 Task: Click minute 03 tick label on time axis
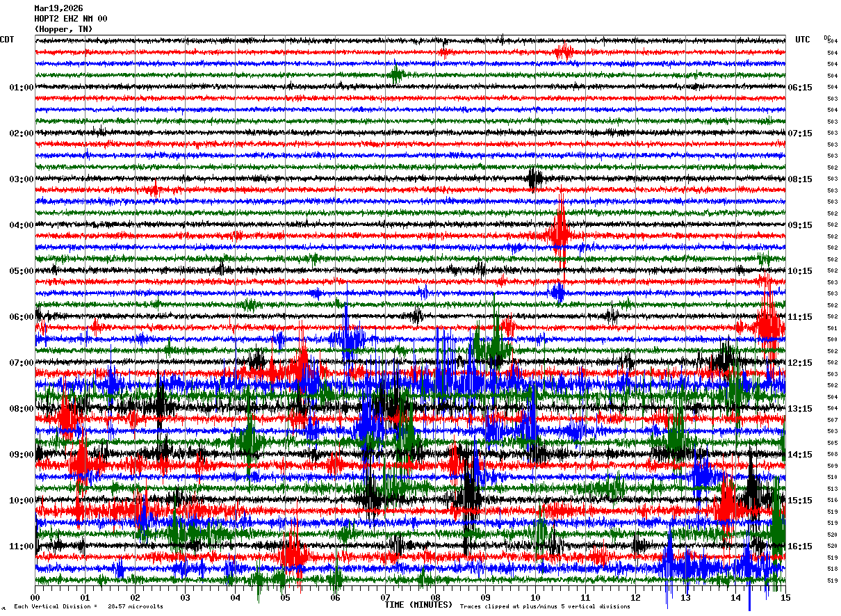click(185, 597)
